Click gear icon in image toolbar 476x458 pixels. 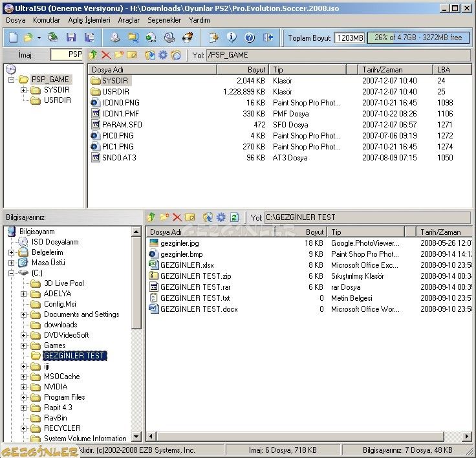[163, 55]
